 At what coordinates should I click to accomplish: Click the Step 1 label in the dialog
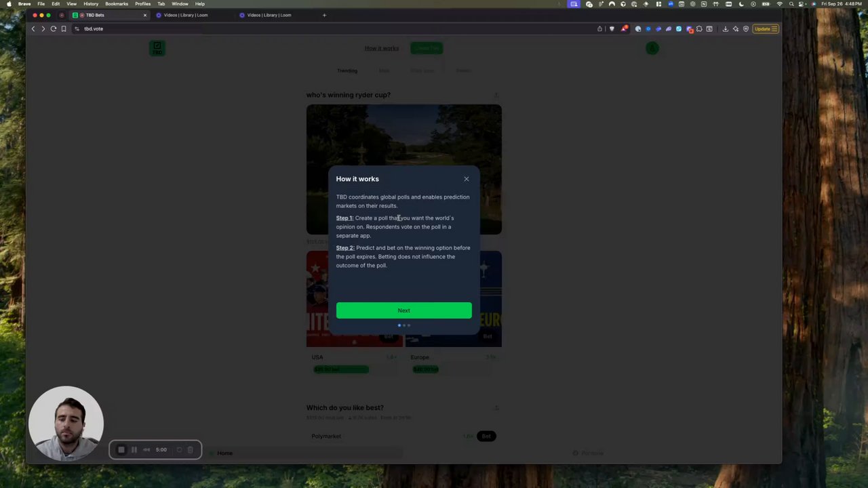point(344,218)
